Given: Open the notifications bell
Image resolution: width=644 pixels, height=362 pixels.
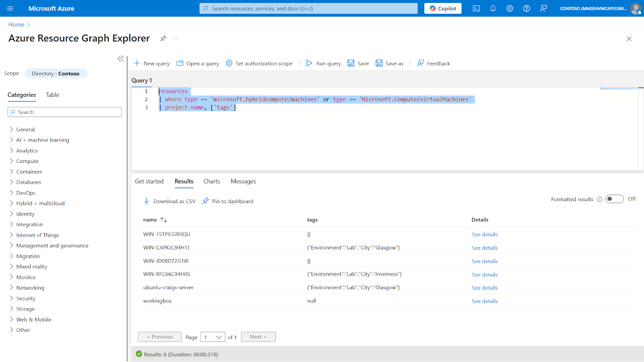Looking at the screenshot, I should pyautogui.click(x=493, y=8).
